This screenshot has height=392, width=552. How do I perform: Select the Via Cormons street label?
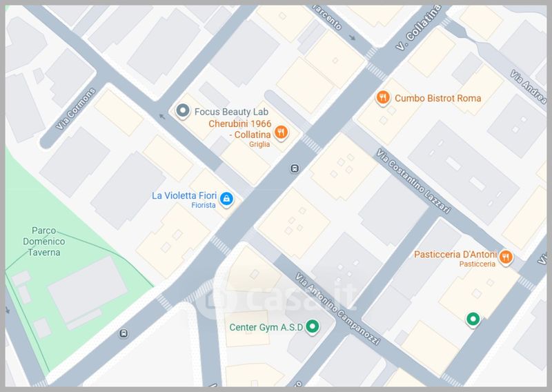tap(76, 109)
